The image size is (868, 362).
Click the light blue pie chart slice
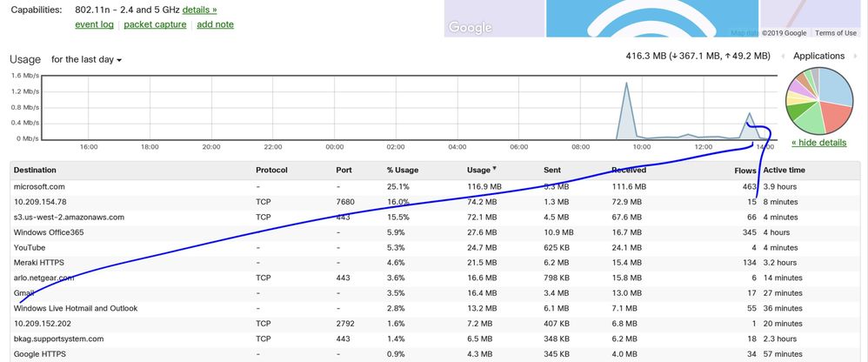click(833, 89)
